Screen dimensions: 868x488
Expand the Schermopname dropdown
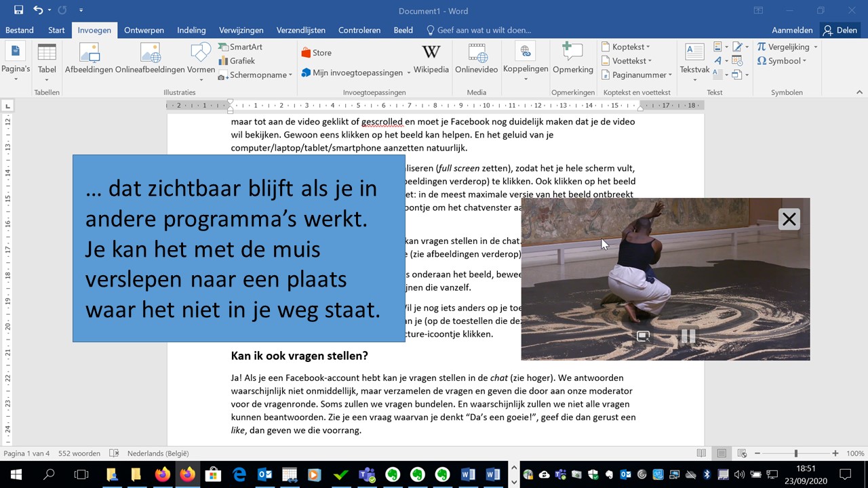pos(290,75)
